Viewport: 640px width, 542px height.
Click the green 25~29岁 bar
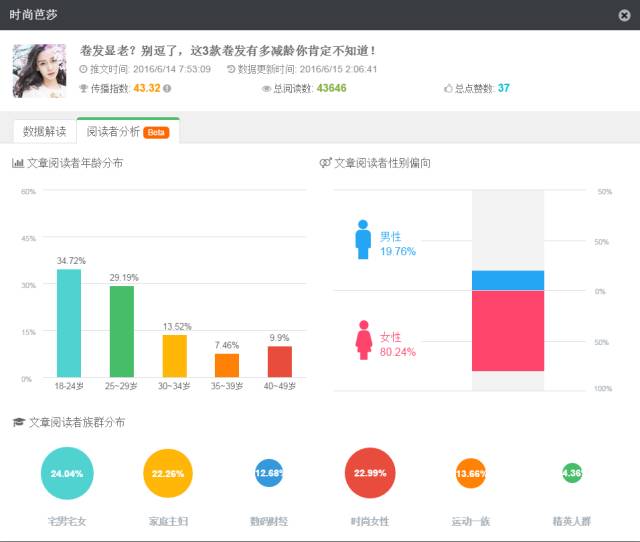(x=122, y=331)
